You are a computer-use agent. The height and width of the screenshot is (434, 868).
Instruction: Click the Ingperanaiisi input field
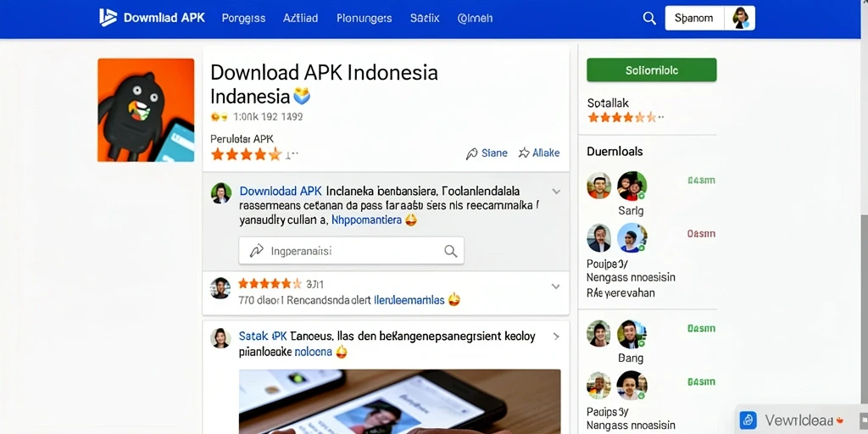tap(352, 251)
